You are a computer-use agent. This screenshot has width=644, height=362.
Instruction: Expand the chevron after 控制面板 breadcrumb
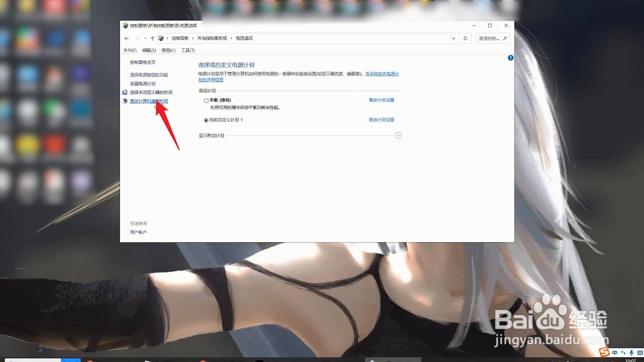[x=193, y=38]
